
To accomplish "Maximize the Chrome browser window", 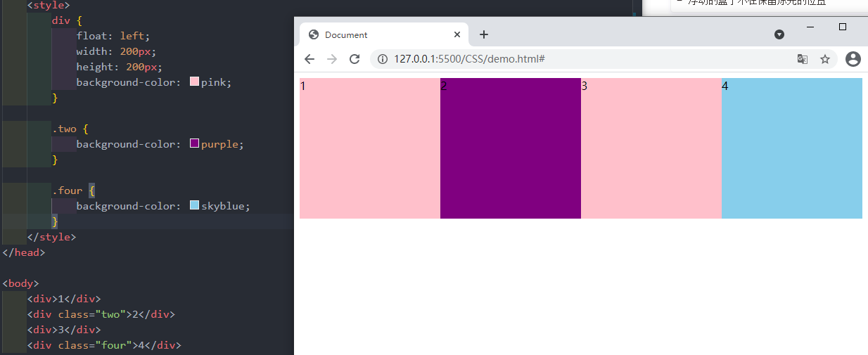I will click(x=843, y=27).
